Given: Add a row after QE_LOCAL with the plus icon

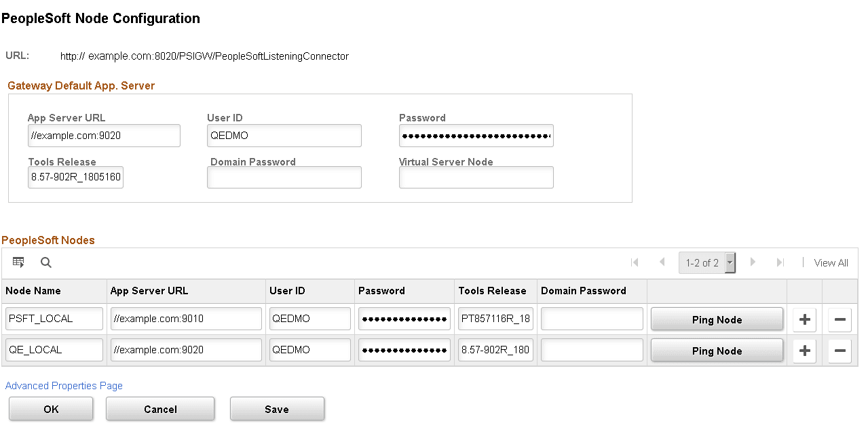Looking at the screenshot, I should (804, 351).
